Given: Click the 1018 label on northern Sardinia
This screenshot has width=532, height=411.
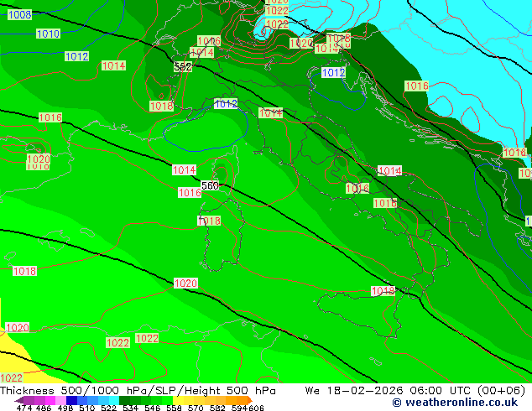Looking at the screenshot, I should click(209, 221).
